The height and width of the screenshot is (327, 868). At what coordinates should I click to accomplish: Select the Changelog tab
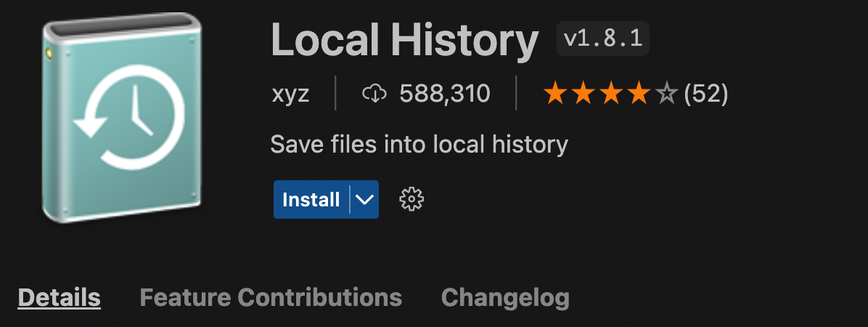[x=505, y=297]
